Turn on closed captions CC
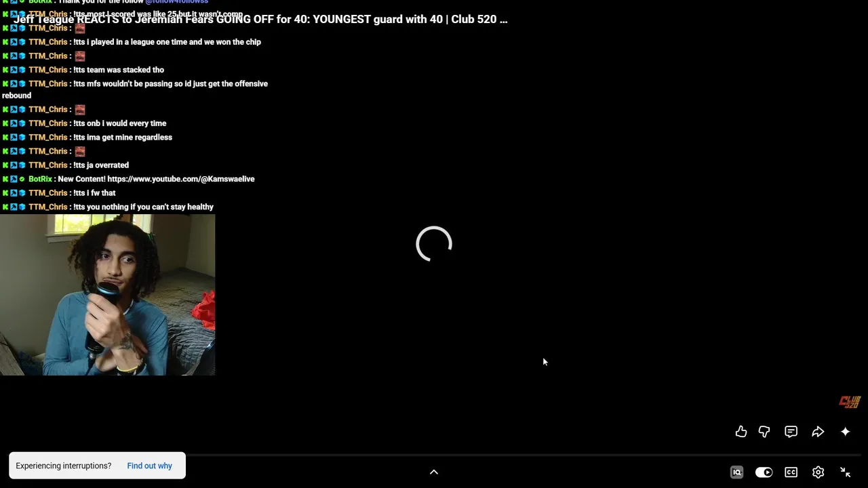The height and width of the screenshot is (488, 868). 791,472
